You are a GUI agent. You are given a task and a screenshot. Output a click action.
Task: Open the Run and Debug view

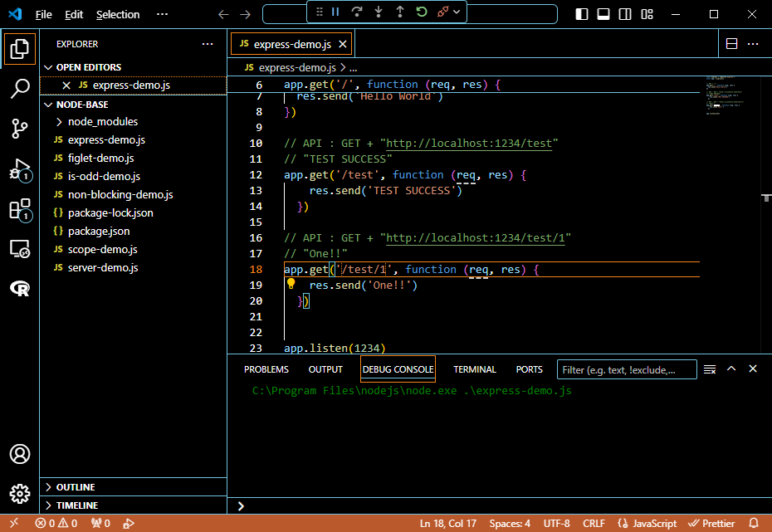pyautogui.click(x=20, y=170)
